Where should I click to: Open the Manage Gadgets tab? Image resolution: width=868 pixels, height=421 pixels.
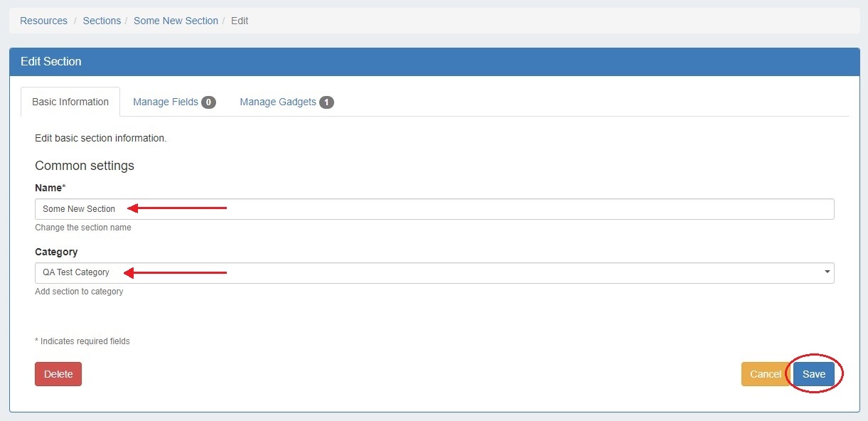click(278, 102)
